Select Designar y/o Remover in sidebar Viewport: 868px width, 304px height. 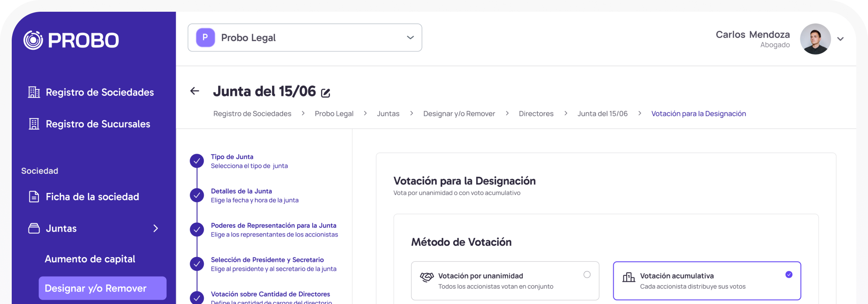tap(102, 288)
